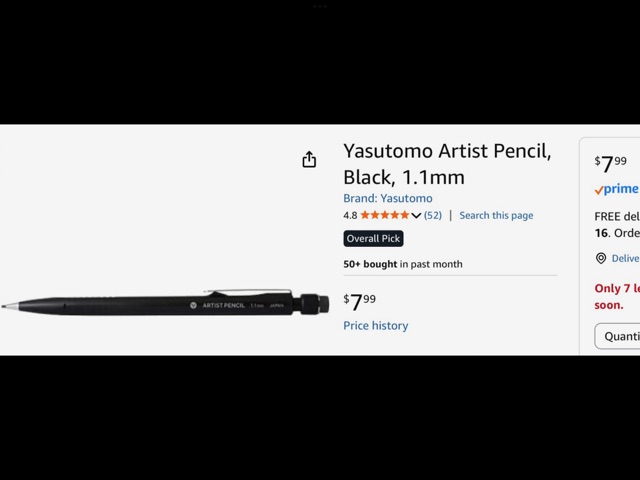Click the Deliver to location link

[x=625, y=258]
